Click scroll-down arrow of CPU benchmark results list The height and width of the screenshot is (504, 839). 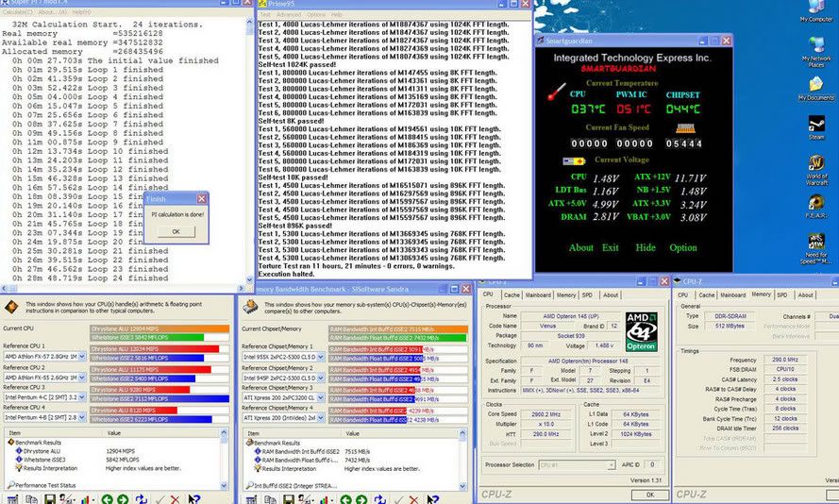click(x=224, y=486)
